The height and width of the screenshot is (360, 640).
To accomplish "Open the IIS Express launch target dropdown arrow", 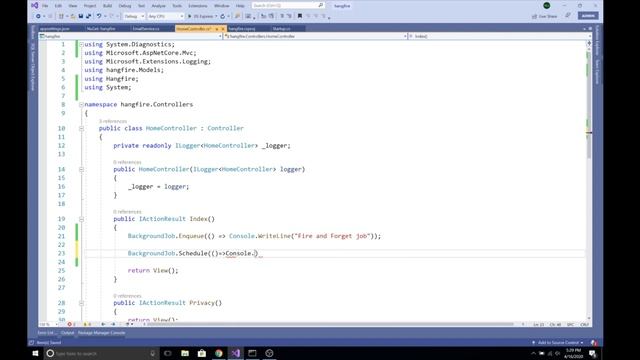I will (x=216, y=16).
